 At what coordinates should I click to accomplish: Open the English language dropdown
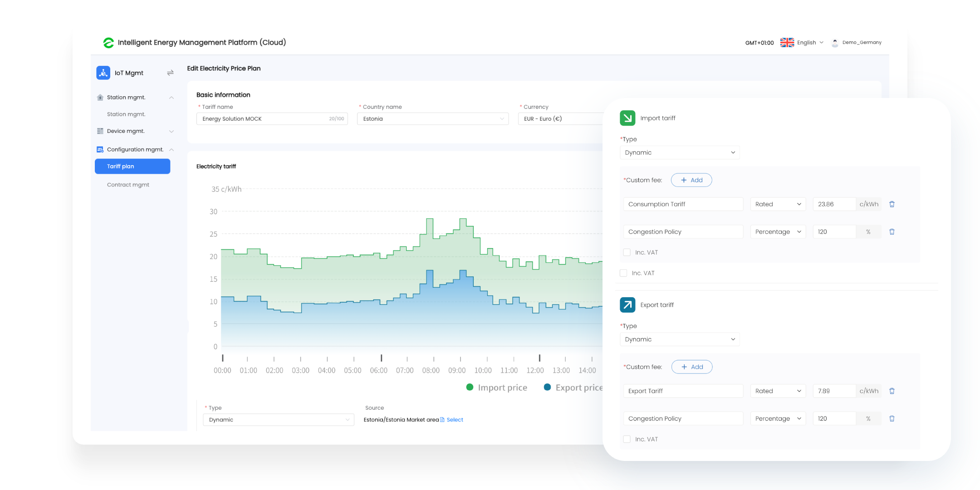pos(810,43)
